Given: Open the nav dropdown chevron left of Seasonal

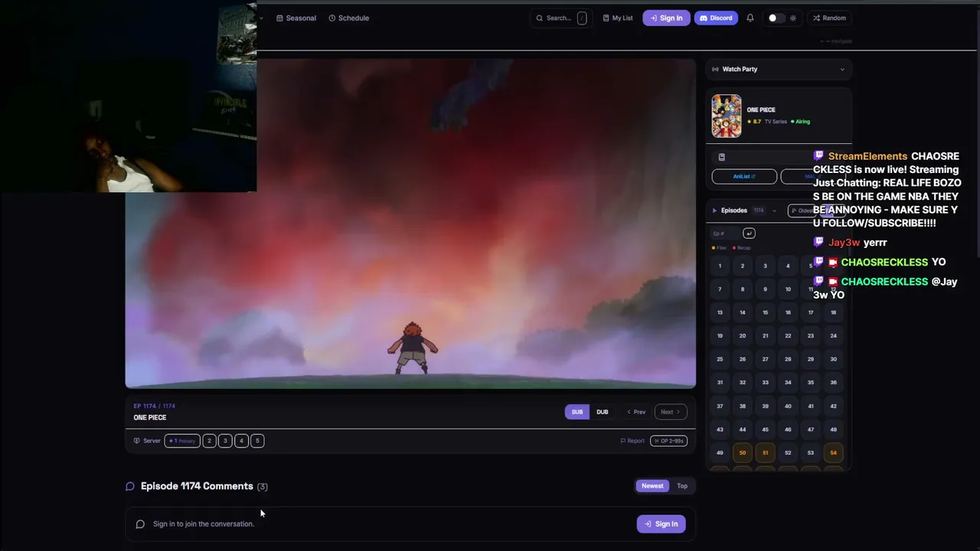Looking at the screenshot, I should [x=261, y=18].
